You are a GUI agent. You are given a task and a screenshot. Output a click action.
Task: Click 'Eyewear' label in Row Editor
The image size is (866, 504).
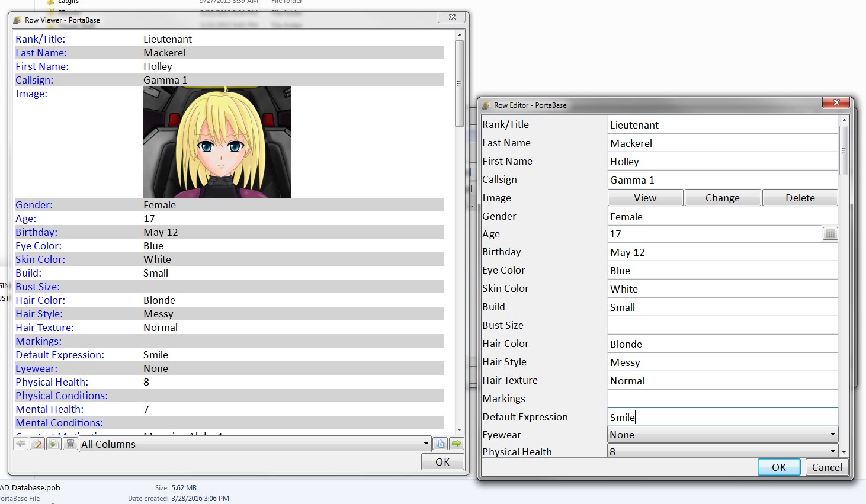tap(502, 435)
